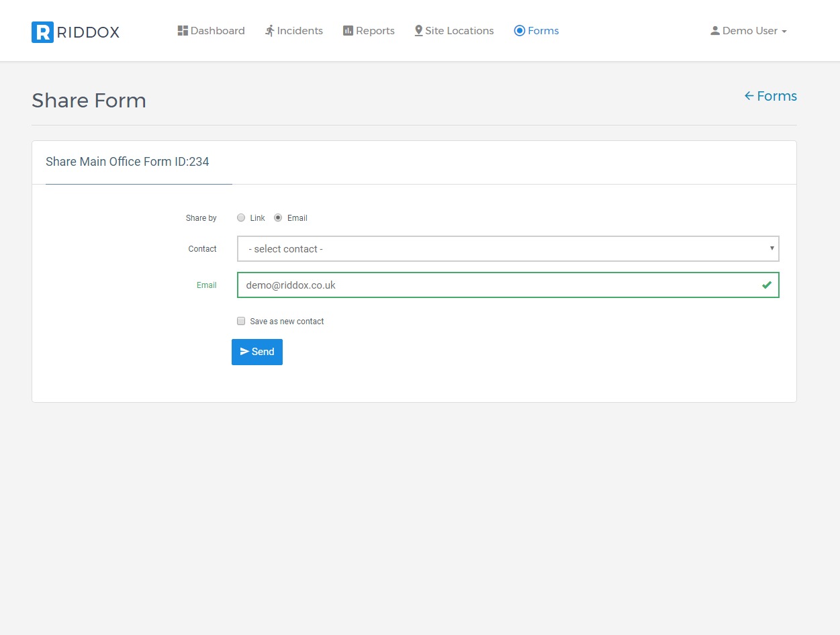Image resolution: width=840 pixels, height=635 pixels.
Task: Click the Contact dropdown arrow
Action: [x=772, y=248]
